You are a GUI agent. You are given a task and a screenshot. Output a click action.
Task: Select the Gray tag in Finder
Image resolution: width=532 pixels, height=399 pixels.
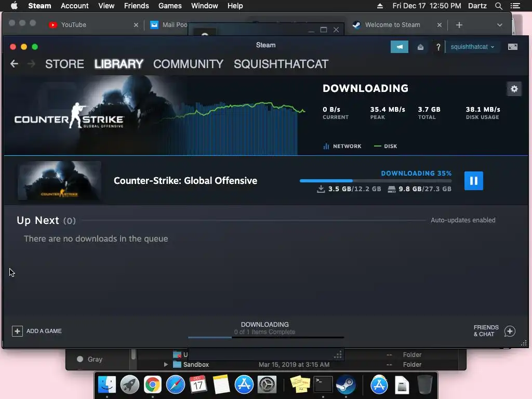click(x=90, y=359)
